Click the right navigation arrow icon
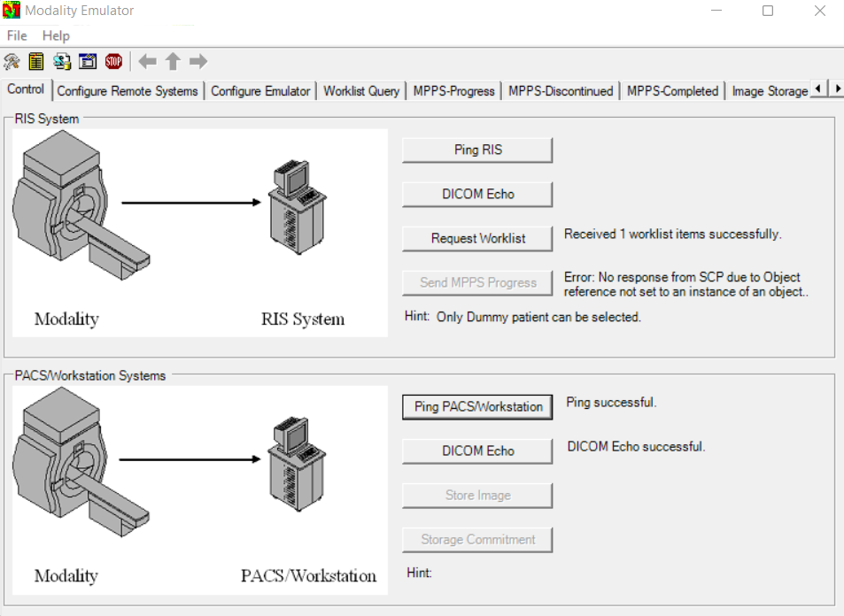This screenshot has width=844, height=616. (197, 61)
